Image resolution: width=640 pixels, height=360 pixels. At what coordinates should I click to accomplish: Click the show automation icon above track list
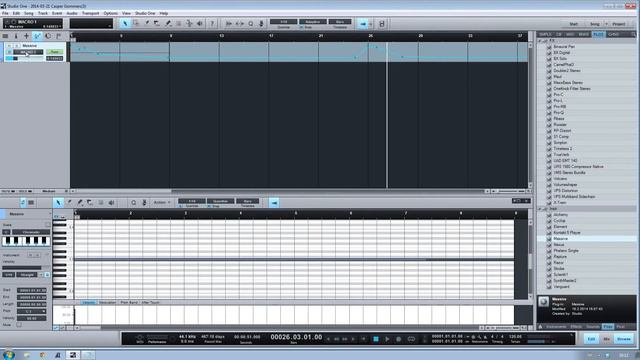coord(37,36)
